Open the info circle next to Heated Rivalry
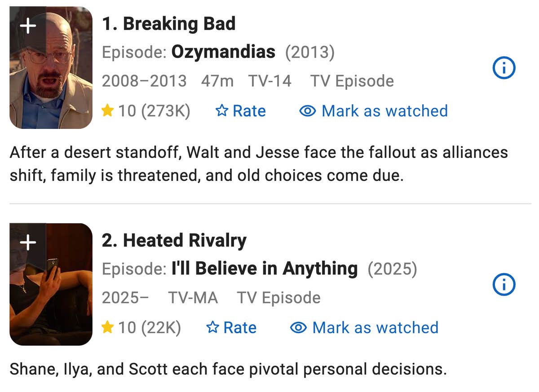 tap(504, 284)
